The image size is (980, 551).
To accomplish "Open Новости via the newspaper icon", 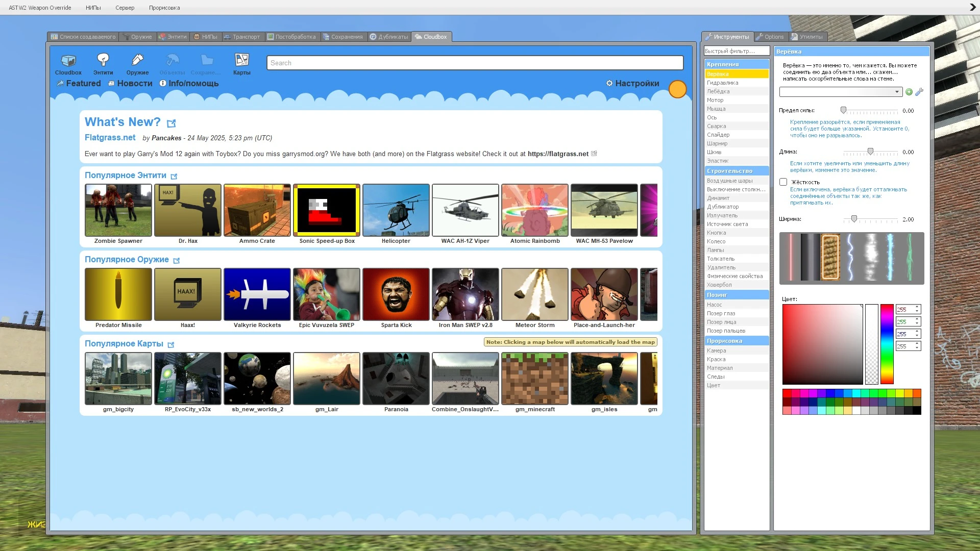I will click(112, 84).
